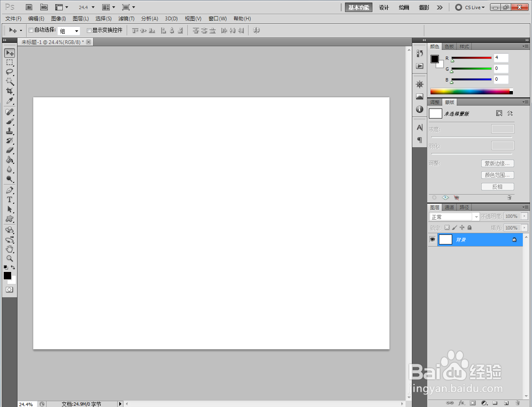
Task: Select the Magic Wand tool
Action: (x=10, y=81)
